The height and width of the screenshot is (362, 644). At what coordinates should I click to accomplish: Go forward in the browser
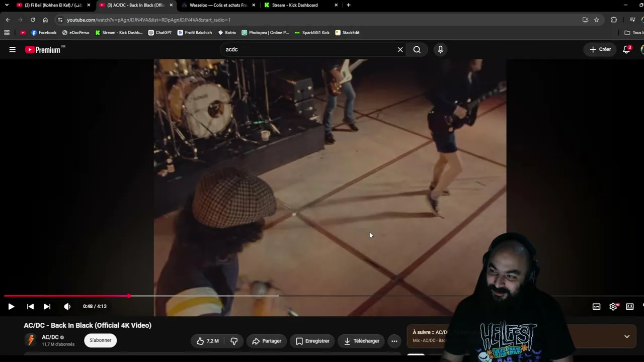[x=20, y=20]
